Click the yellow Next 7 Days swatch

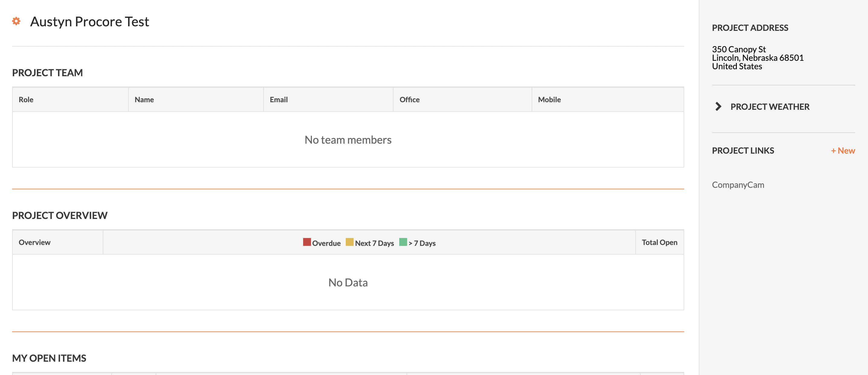(349, 242)
